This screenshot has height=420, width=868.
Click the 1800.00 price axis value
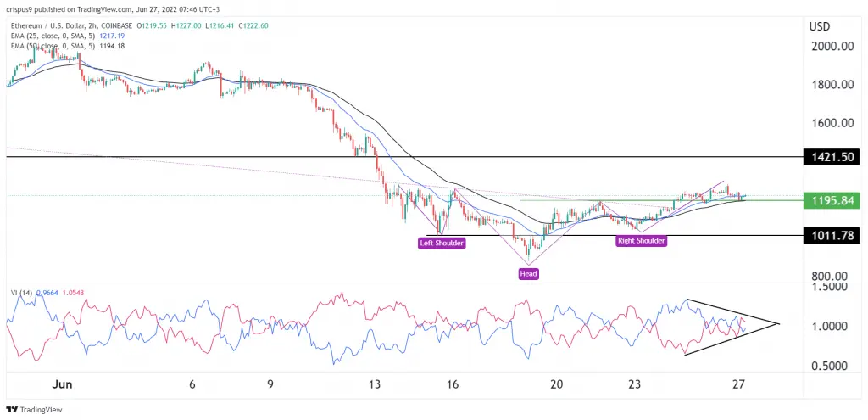point(832,85)
